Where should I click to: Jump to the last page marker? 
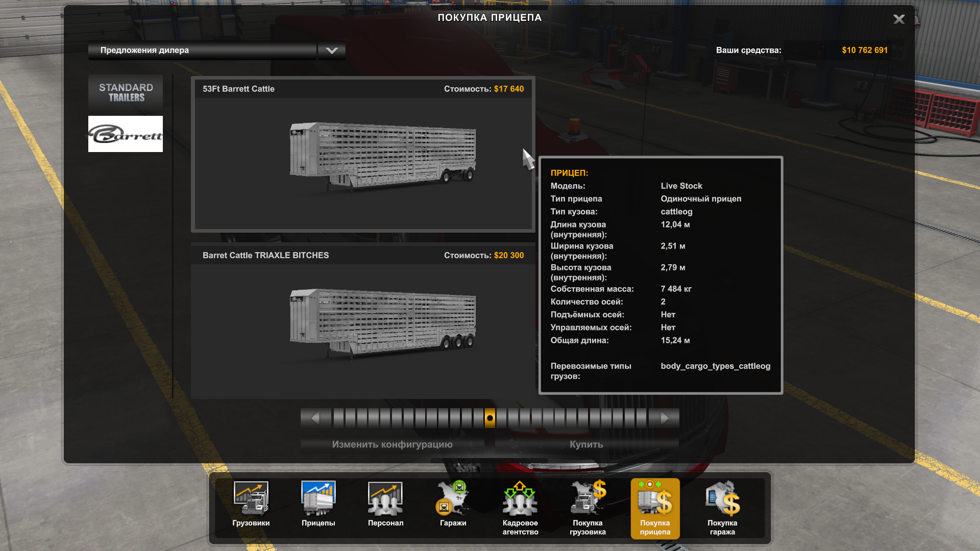pos(641,418)
